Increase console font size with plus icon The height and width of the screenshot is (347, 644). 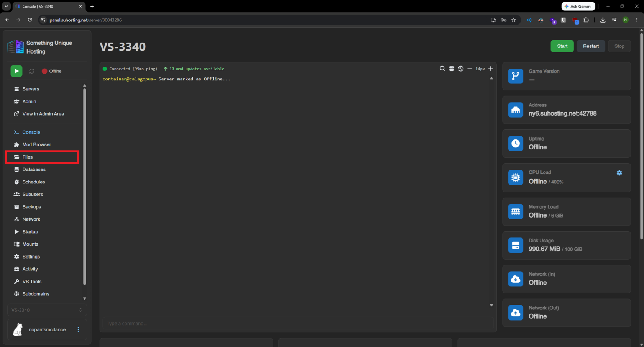[x=491, y=69]
